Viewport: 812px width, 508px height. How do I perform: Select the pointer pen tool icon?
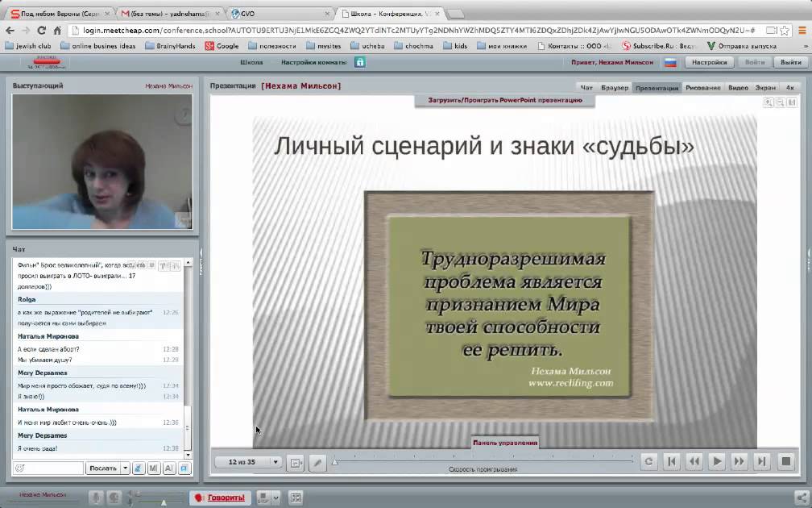tap(317, 462)
